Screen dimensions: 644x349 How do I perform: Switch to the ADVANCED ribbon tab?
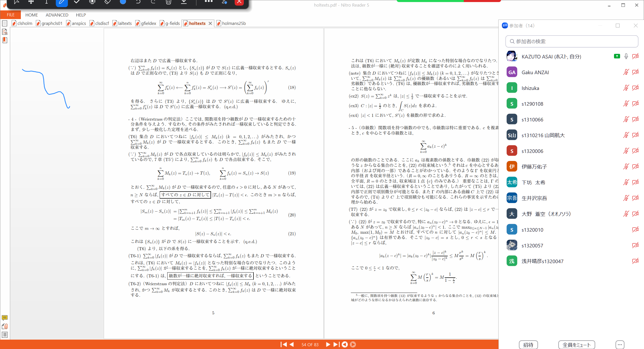click(57, 15)
